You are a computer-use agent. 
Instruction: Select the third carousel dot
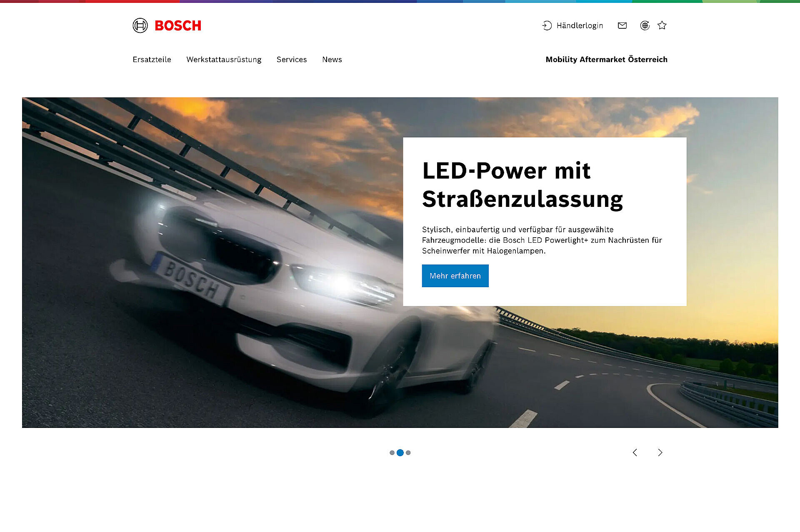(408, 452)
